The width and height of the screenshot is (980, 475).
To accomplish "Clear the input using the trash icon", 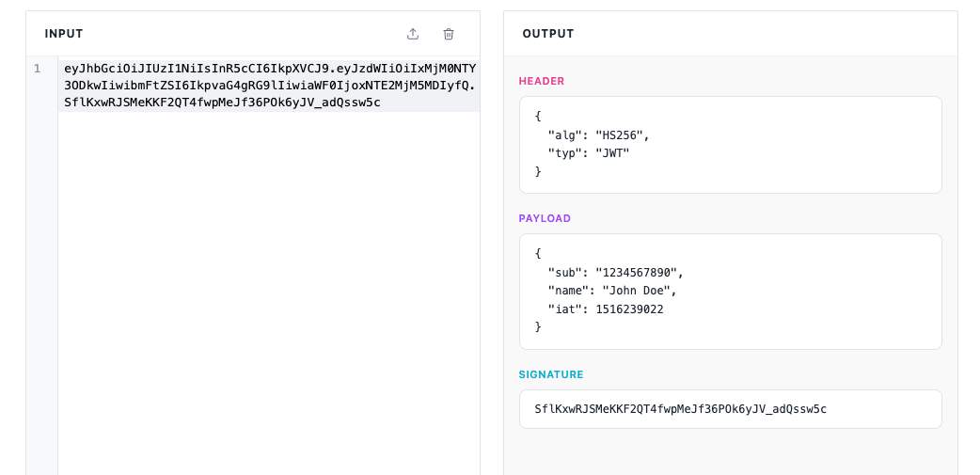I will (449, 34).
